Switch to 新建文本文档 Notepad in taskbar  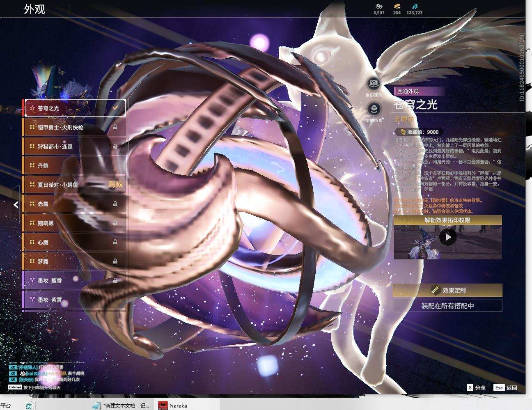(122, 405)
